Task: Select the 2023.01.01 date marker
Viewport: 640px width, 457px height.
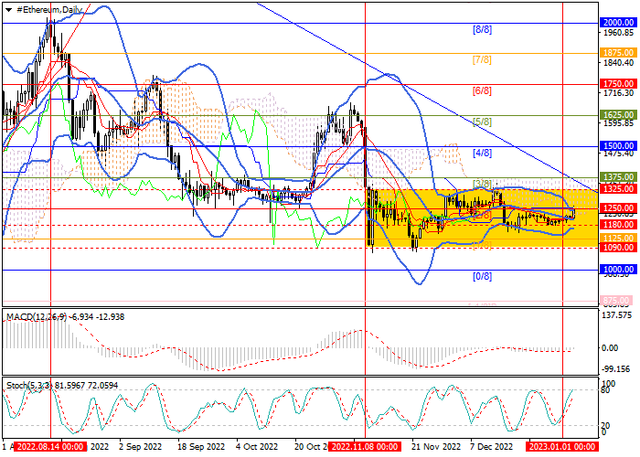Action: coord(563,449)
